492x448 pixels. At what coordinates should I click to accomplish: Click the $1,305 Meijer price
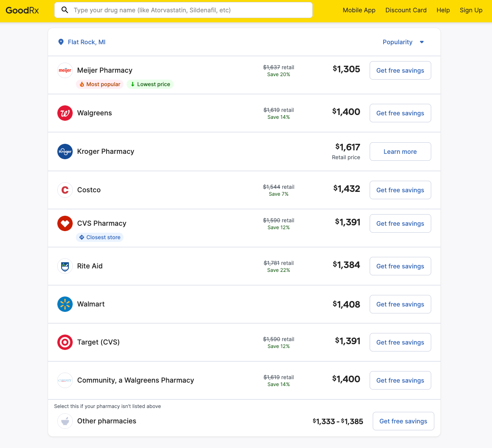pos(346,69)
